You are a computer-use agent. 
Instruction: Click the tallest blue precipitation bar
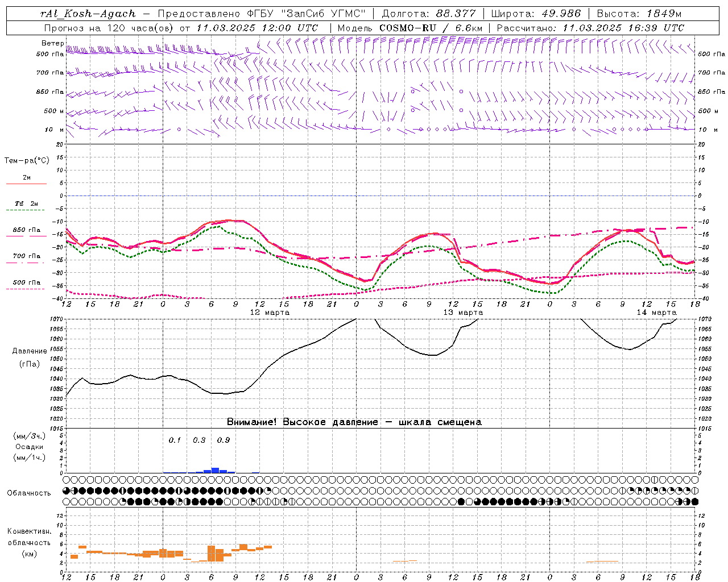tap(215, 470)
